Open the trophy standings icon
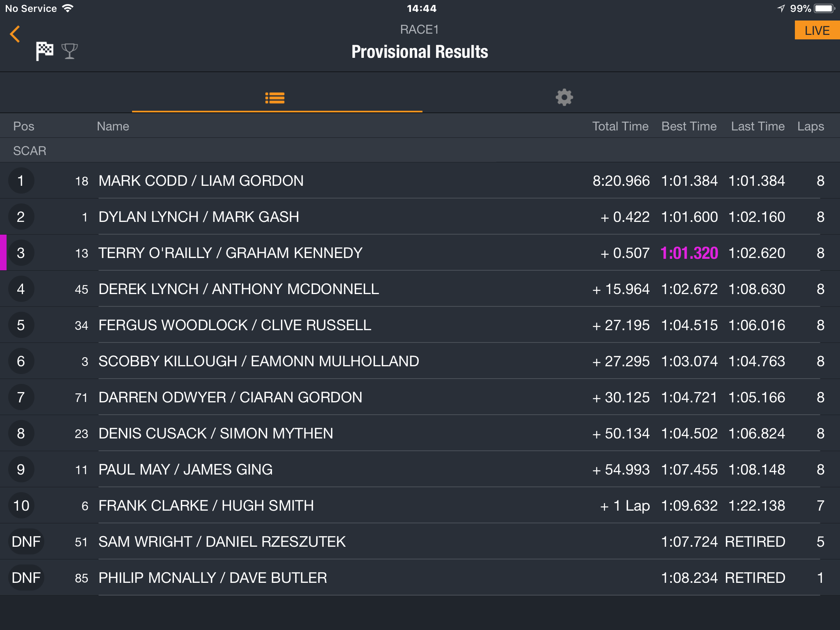Screen dimensions: 840x630 pyautogui.click(x=69, y=51)
